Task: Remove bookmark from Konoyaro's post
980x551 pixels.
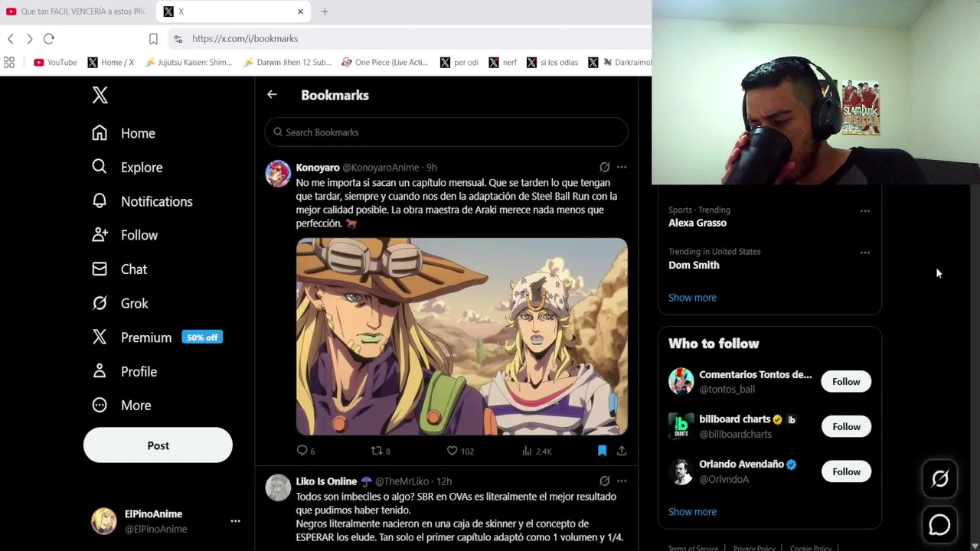Action: click(x=602, y=451)
